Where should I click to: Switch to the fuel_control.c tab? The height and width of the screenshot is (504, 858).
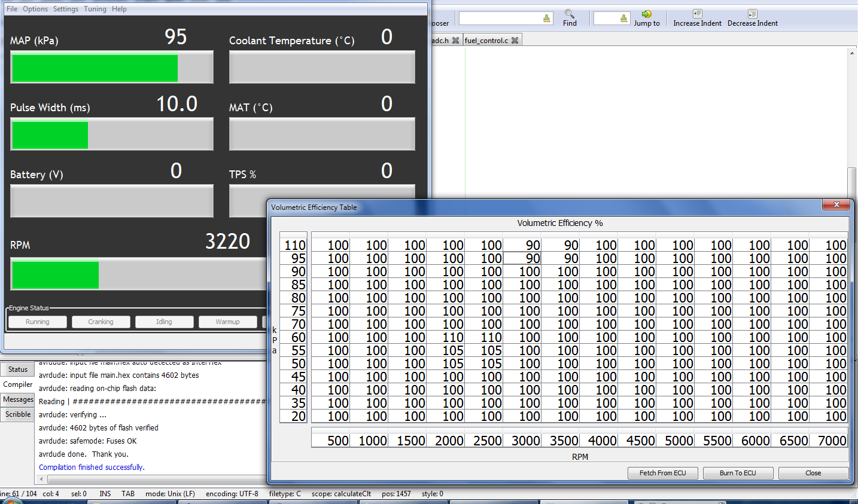click(486, 41)
